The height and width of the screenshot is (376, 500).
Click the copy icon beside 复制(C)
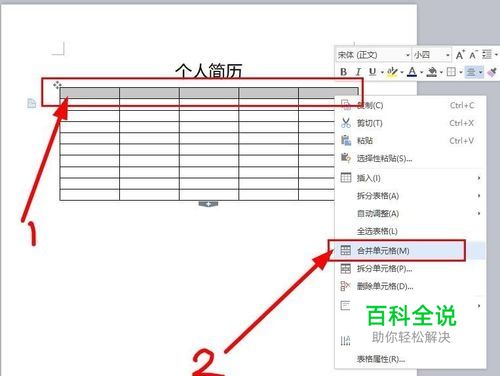[x=346, y=105]
